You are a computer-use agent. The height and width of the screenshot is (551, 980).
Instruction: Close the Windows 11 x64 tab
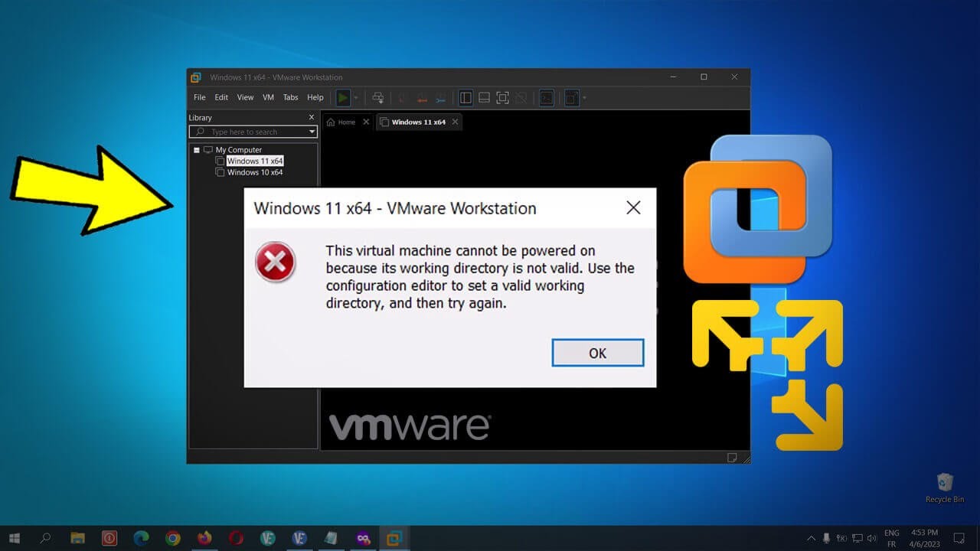[455, 122]
